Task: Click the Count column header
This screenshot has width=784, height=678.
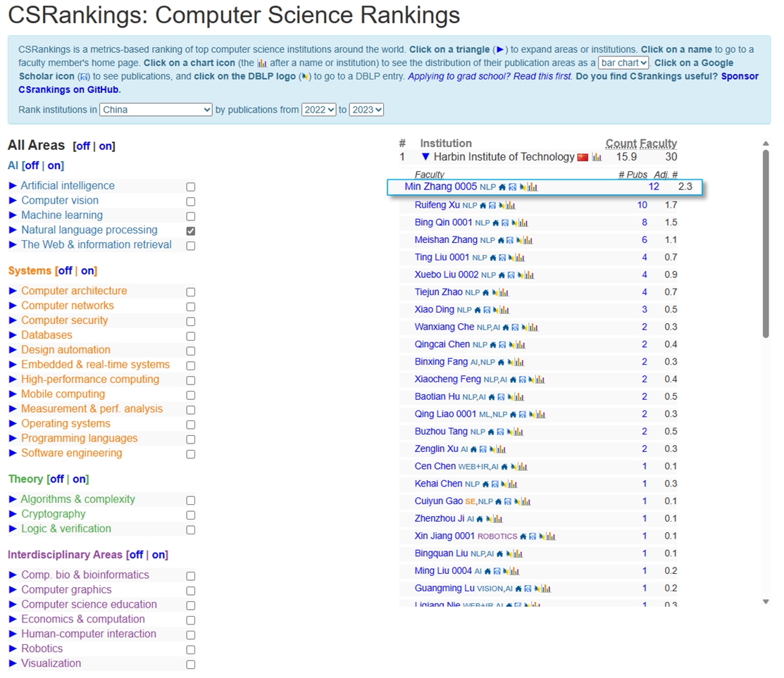Action: pos(621,144)
